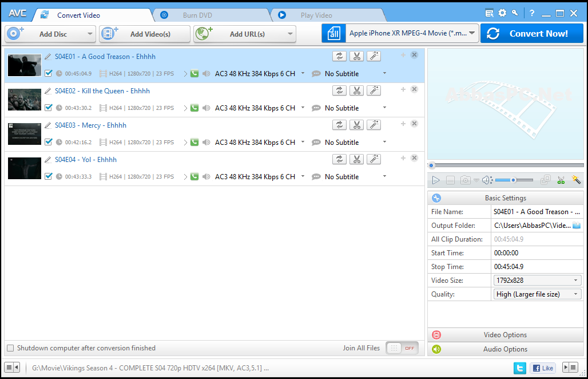Open magic wand effects for Kill the Queen
This screenshot has height=379, width=588.
click(x=374, y=91)
